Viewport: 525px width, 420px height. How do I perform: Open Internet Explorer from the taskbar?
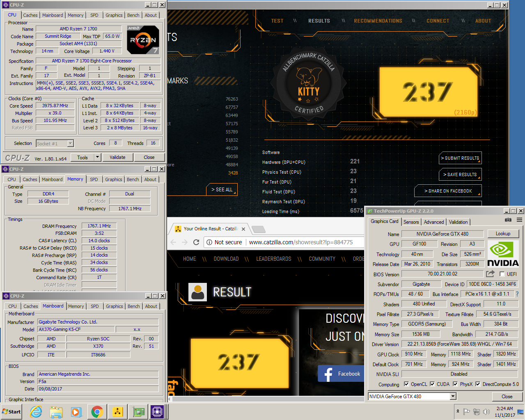pyautogui.click(x=36, y=411)
